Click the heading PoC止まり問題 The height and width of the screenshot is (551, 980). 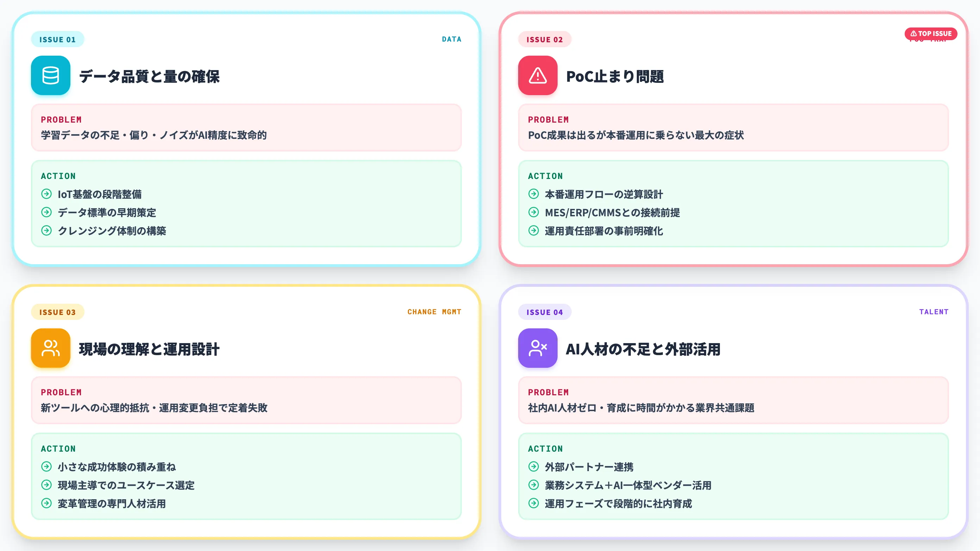(x=615, y=76)
